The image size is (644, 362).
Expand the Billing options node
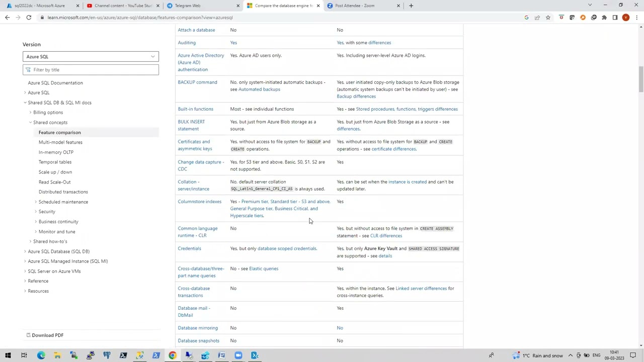30,113
